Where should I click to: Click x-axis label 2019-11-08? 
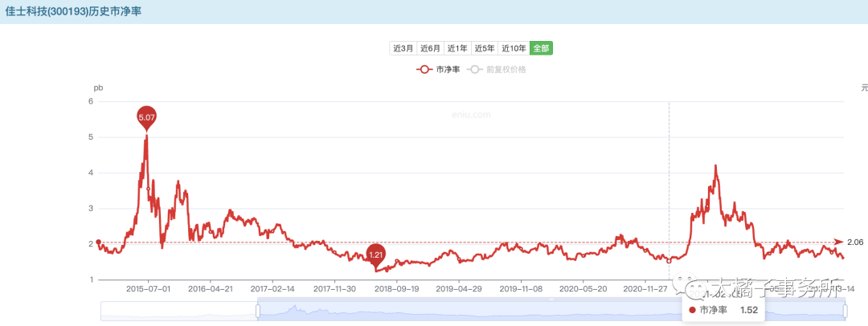pos(521,289)
